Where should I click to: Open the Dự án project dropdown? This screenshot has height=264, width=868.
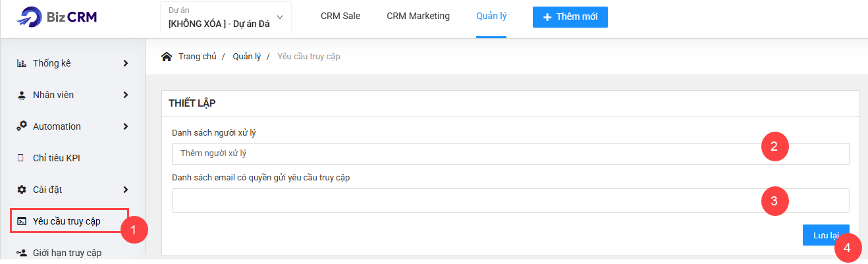pyautogui.click(x=225, y=17)
